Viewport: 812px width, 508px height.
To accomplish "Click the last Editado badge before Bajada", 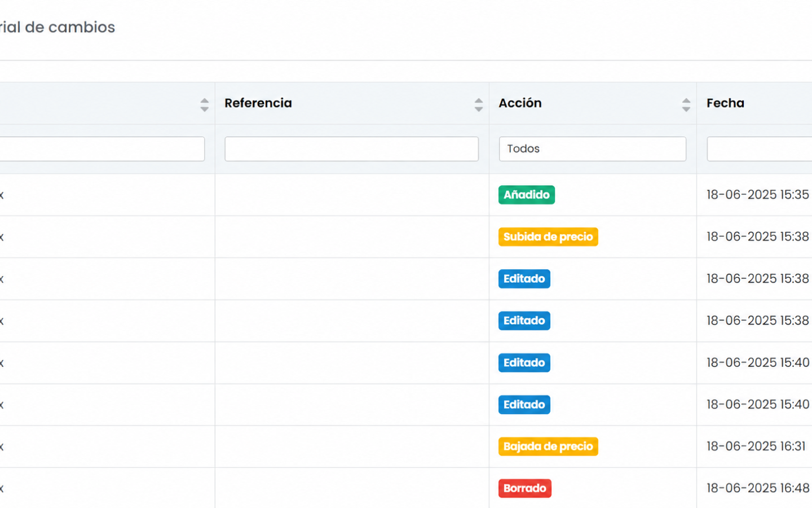I will coord(524,405).
